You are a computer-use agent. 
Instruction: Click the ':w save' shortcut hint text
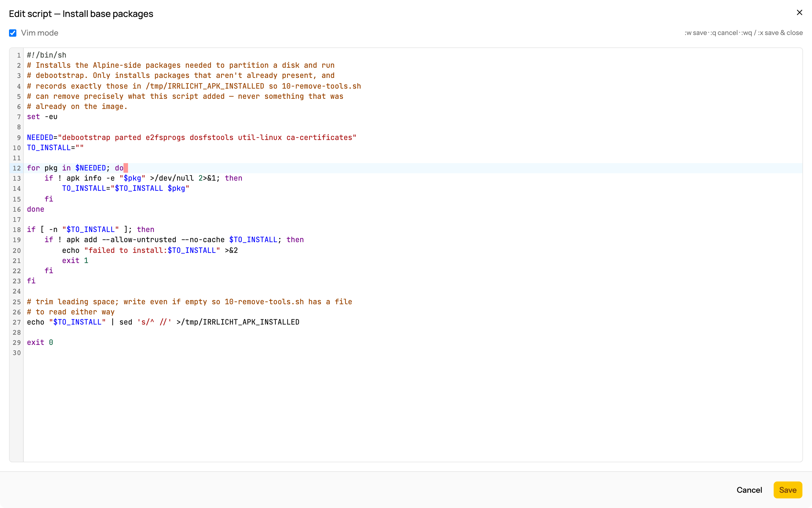[696, 33]
